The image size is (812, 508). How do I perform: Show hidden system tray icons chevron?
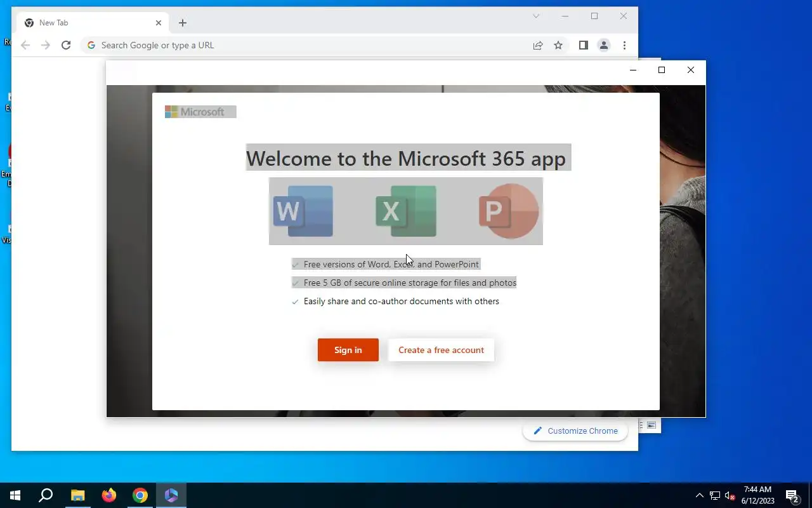700,495
